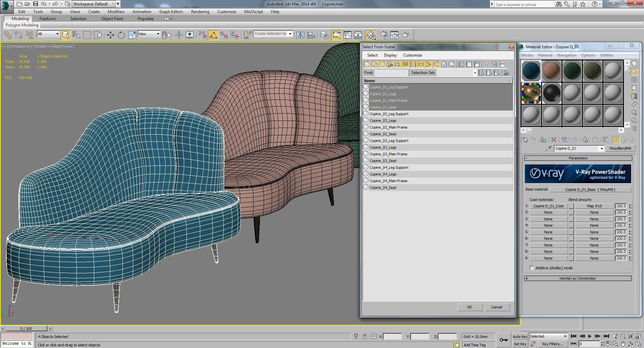Toggle coat material 1 enable checkbox
This screenshot has height=348, width=644.
click(x=572, y=206)
